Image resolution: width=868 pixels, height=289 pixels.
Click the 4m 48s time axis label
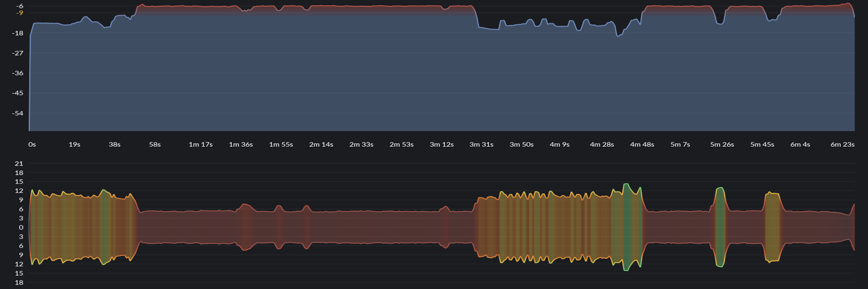[642, 144]
